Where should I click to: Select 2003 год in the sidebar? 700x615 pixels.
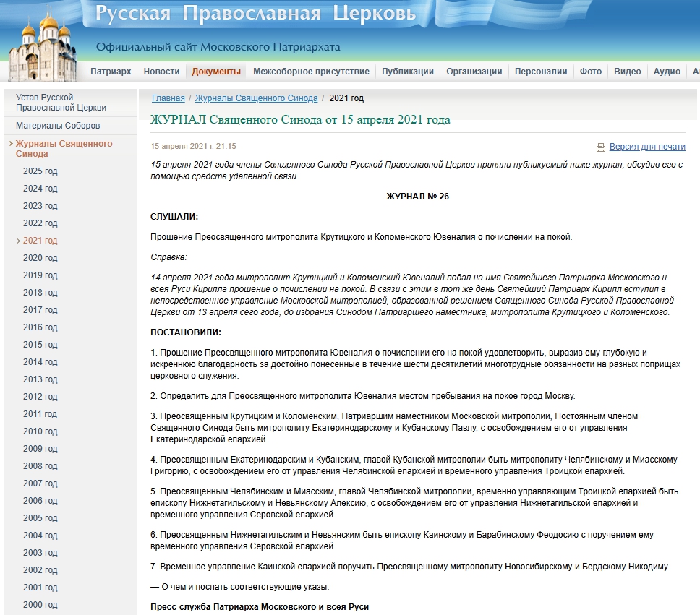[x=40, y=553]
